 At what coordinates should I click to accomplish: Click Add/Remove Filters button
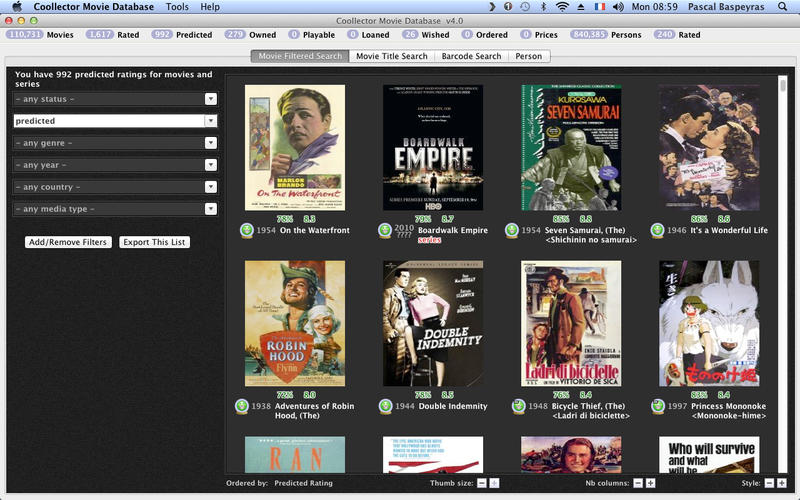pos(67,242)
